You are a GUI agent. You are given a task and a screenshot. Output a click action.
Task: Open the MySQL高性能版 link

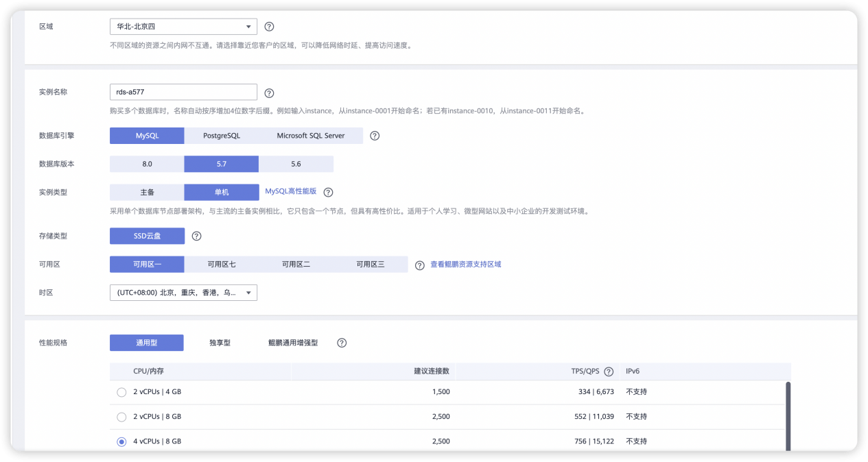[x=291, y=192]
